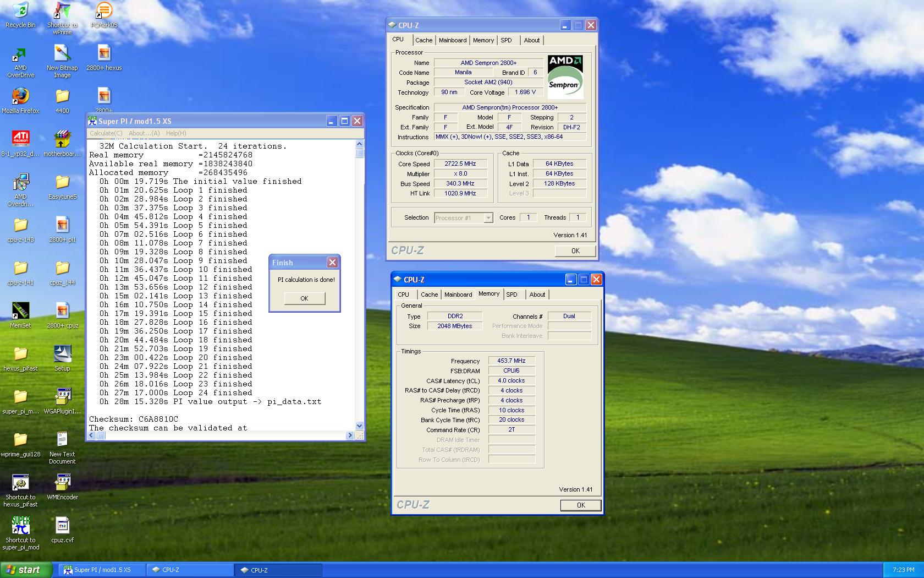Click Super PI vertical scrollbar up arrow
Image resolution: width=924 pixels, height=578 pixels.
pyautogui.click(x=360, y=144)
